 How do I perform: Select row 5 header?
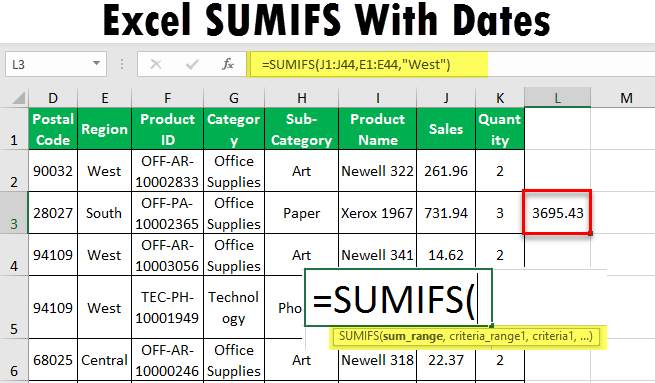[14, 307]
